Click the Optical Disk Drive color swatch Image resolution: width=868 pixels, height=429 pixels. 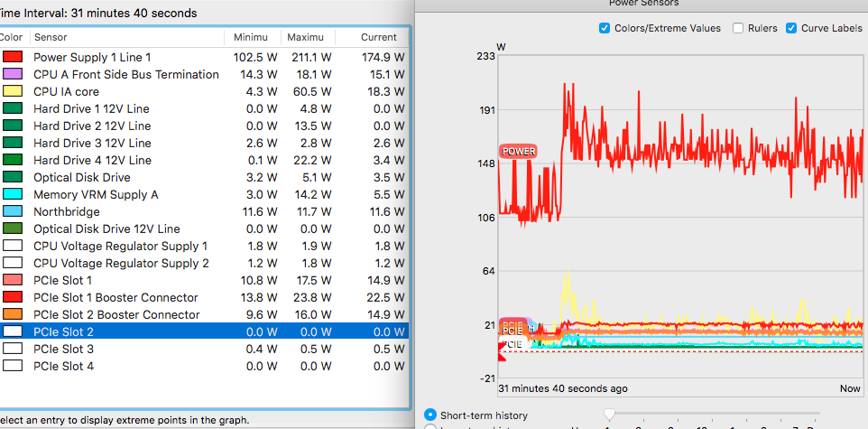point(12,177)
